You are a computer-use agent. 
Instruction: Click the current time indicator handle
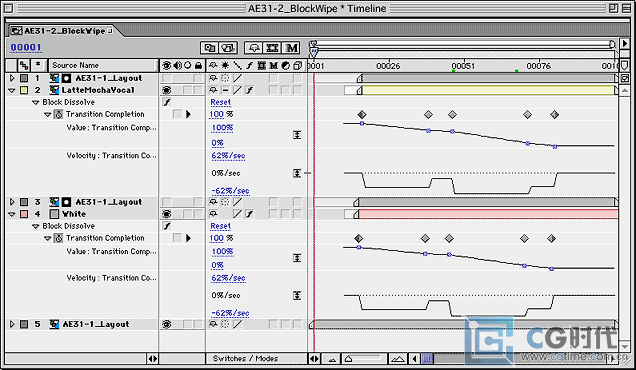coord(314,52)
